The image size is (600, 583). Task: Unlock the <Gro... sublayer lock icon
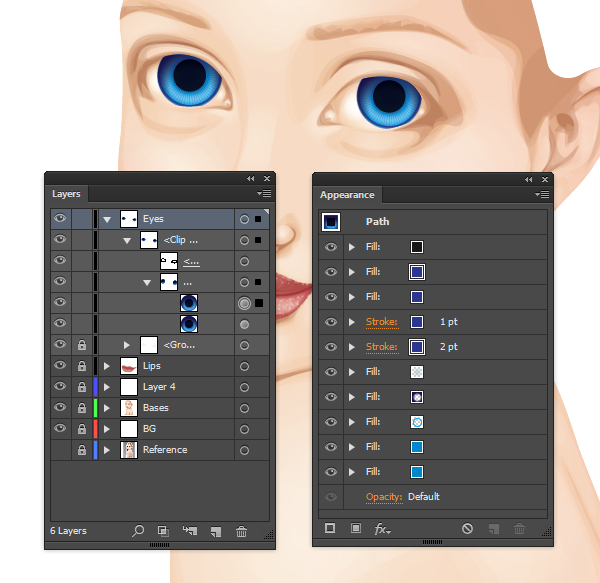[x=82, y=345]
